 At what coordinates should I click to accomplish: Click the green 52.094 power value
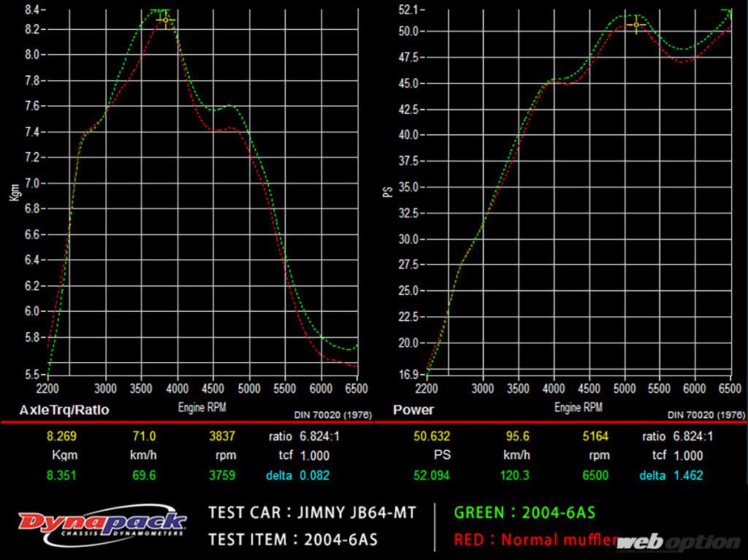[x=430, y=475]
